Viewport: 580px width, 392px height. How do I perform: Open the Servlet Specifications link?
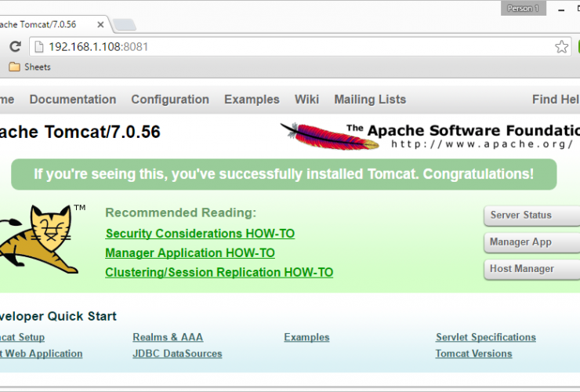[x=485, y=338]
